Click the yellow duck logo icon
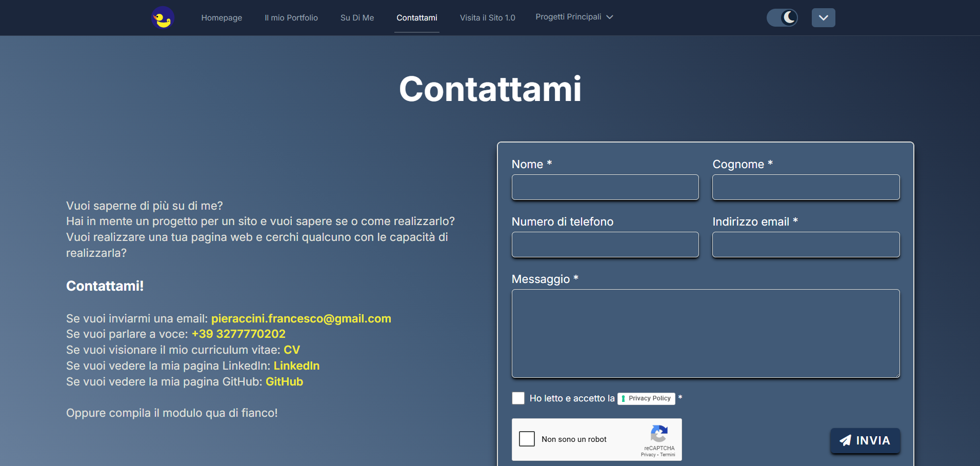This screenshot has width=980, height=466. click(x=163, y=18)
